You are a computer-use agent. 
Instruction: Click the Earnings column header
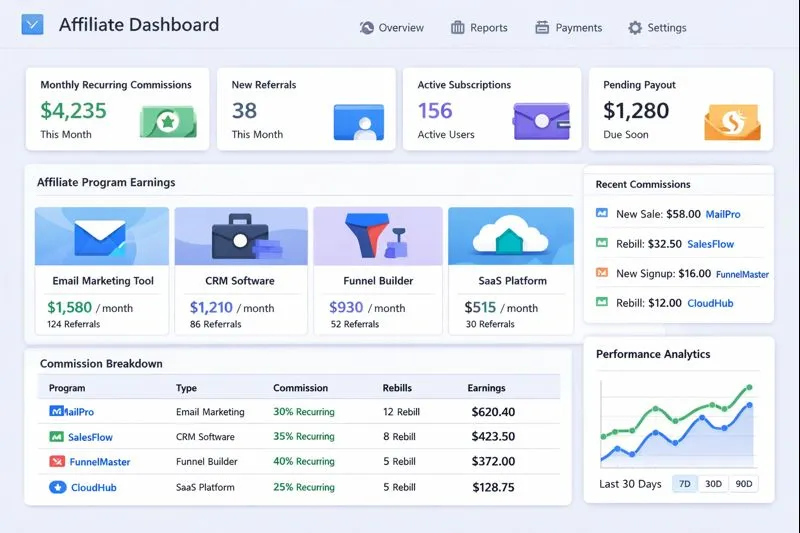coord(486,388)
